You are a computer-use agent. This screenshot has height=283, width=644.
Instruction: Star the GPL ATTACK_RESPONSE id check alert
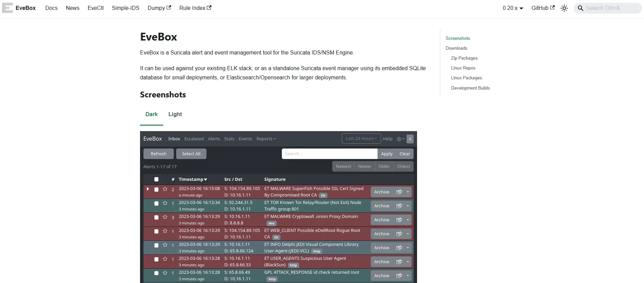click(x=165, y=273)
